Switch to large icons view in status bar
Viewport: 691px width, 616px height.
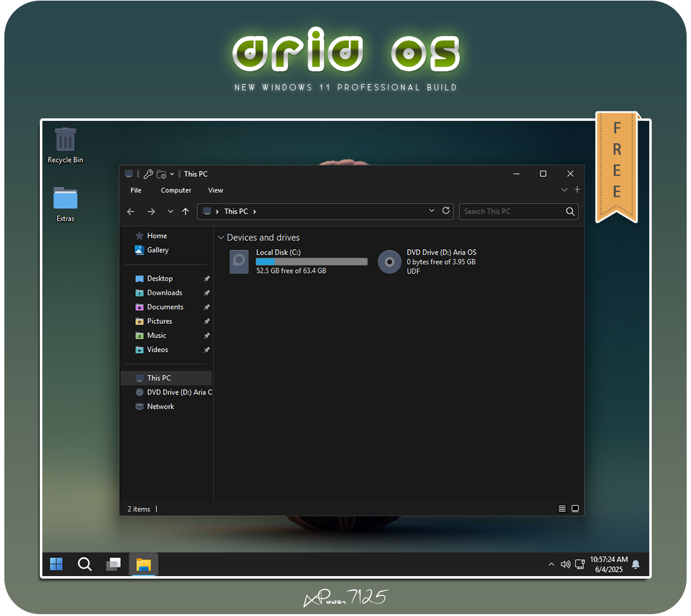click(575, 509)
